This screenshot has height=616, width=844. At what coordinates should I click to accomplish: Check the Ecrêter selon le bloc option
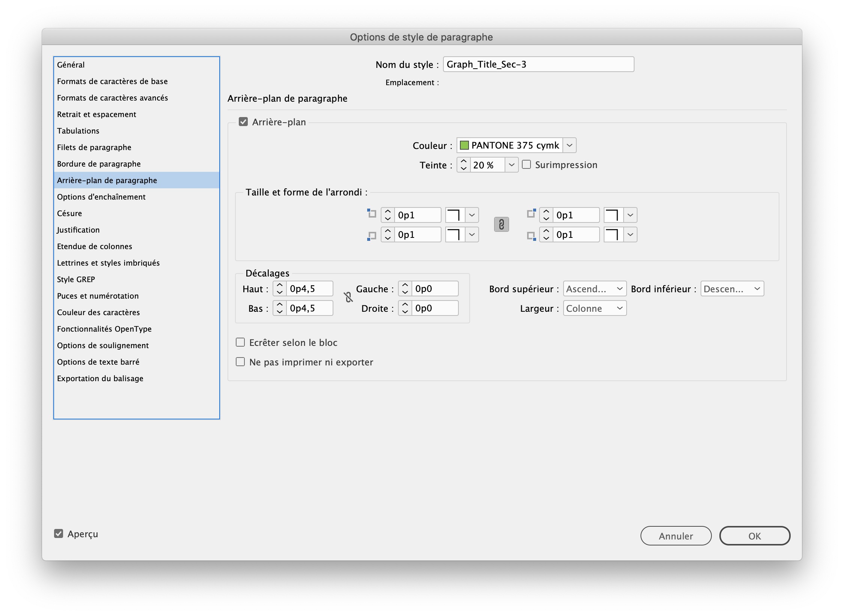coord(240,342)
